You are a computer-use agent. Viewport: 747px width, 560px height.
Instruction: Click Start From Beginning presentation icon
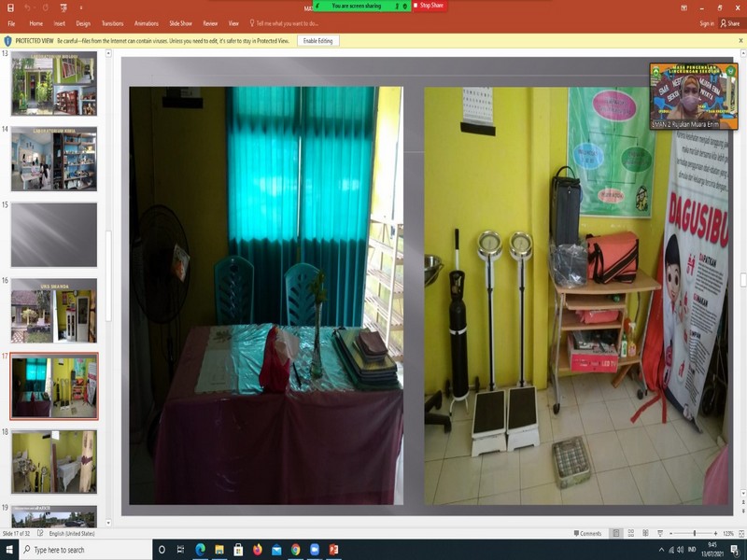pyautogui.click(x=63, y=7)
